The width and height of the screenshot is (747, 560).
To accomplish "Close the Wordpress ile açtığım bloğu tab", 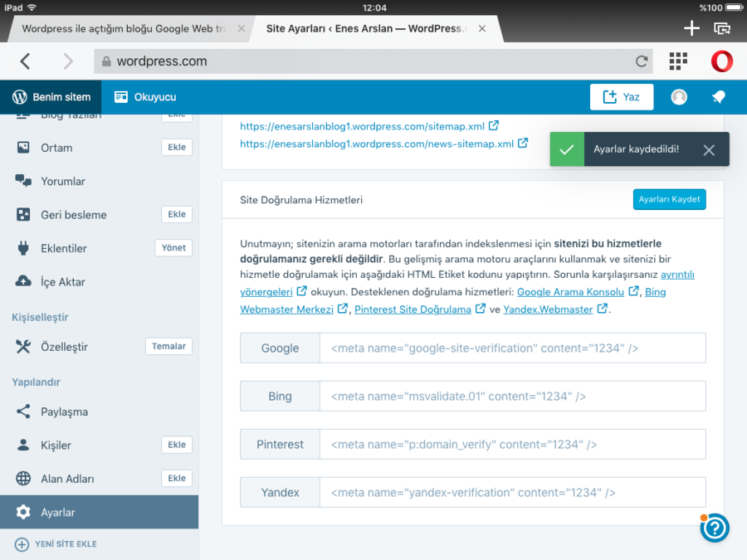I will [241, 28].
